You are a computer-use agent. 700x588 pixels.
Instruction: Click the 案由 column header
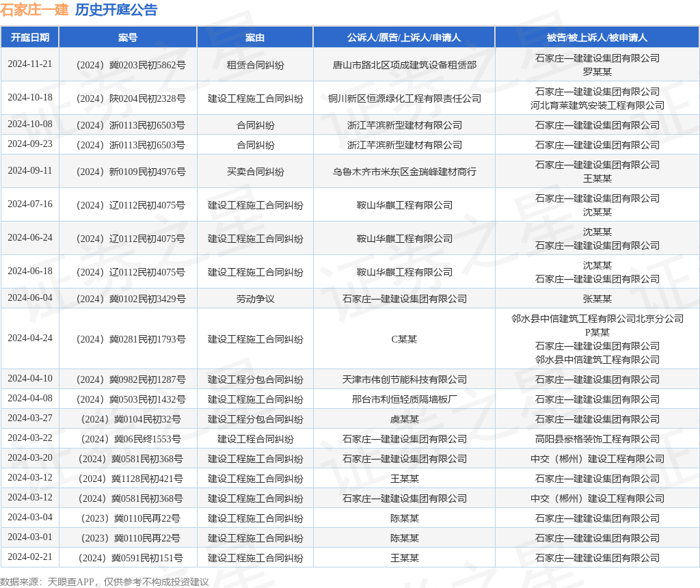pyautogui.click(x=255, y=38)
